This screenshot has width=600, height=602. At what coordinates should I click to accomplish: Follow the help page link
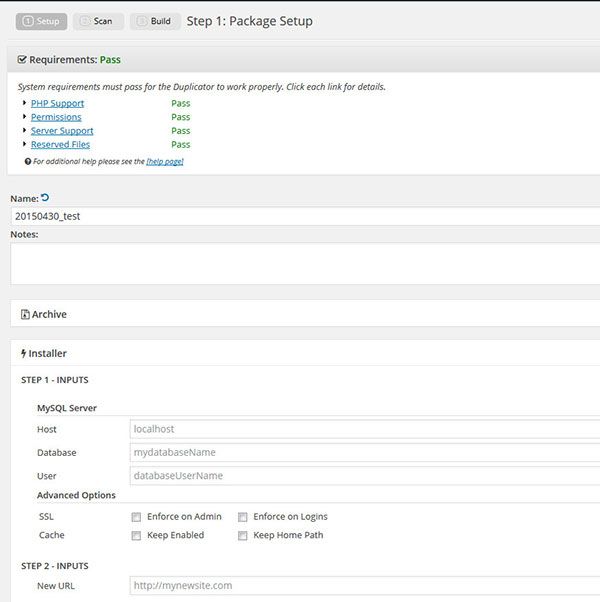165,161
